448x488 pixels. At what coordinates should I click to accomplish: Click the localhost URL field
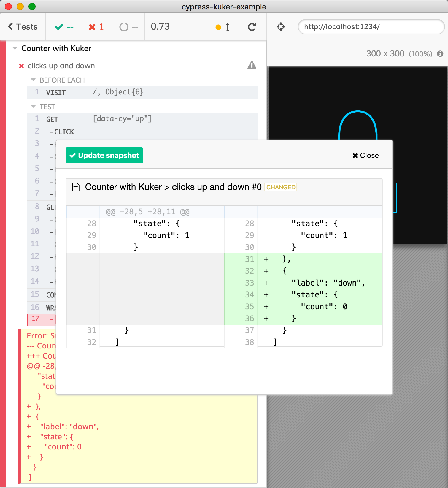coord(371,27)
